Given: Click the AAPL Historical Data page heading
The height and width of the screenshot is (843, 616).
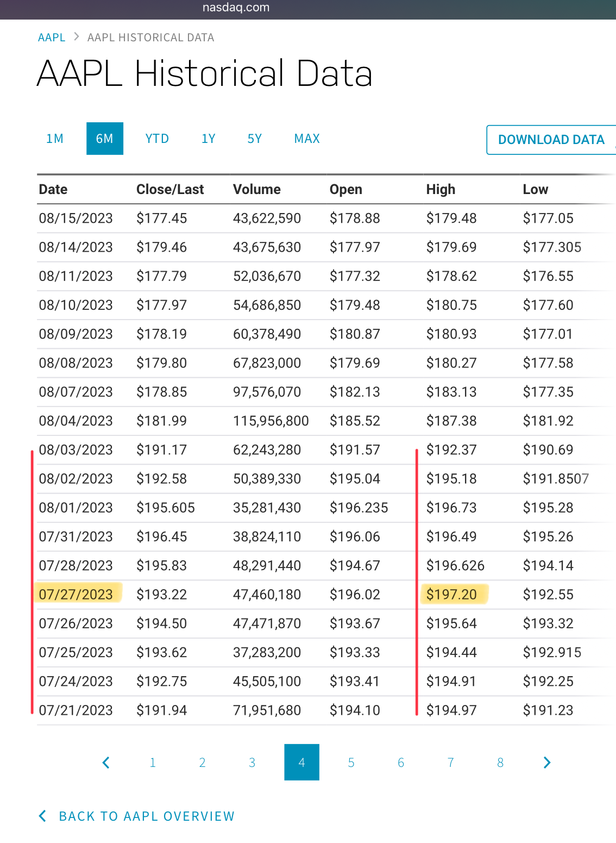Looking at the screenshot, I should coord(205,74).
